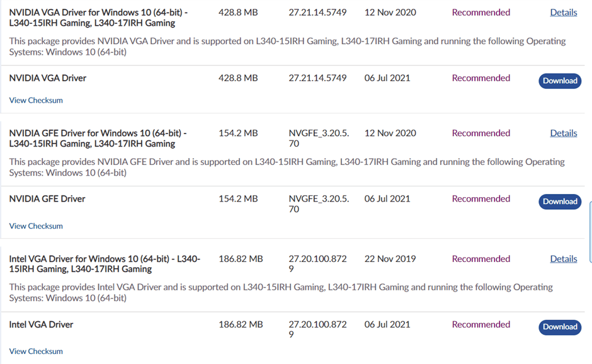Click the NVIDIA GFE Driver package description paragraph

point(287,168)
